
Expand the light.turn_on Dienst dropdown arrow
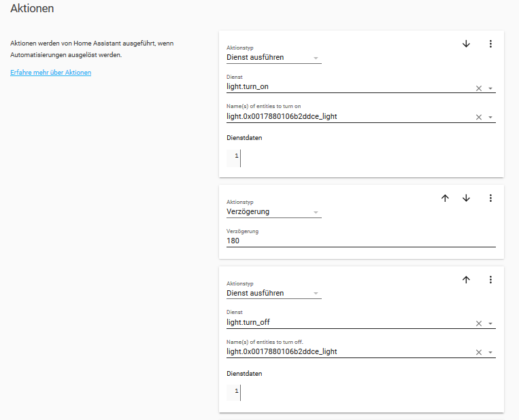[490, 88]
